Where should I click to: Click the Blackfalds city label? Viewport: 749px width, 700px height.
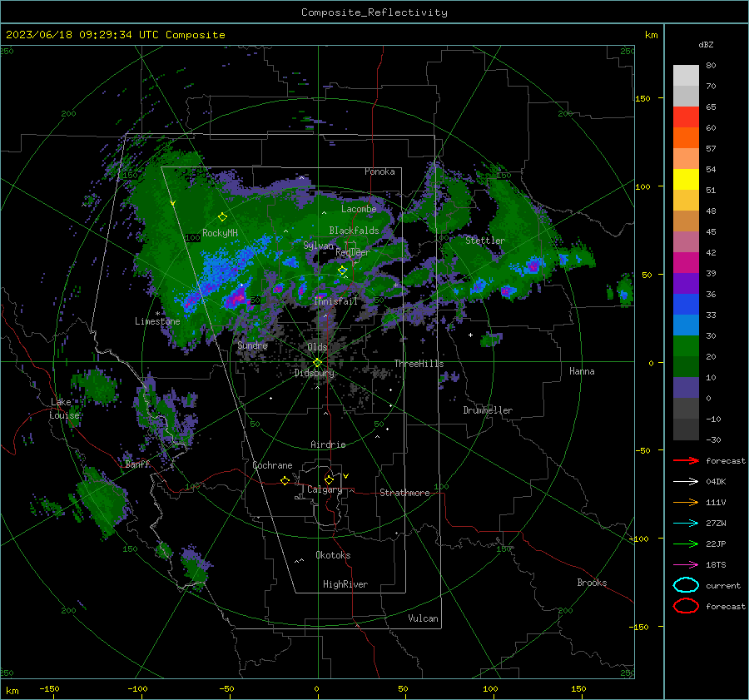[x=354, y=231]
